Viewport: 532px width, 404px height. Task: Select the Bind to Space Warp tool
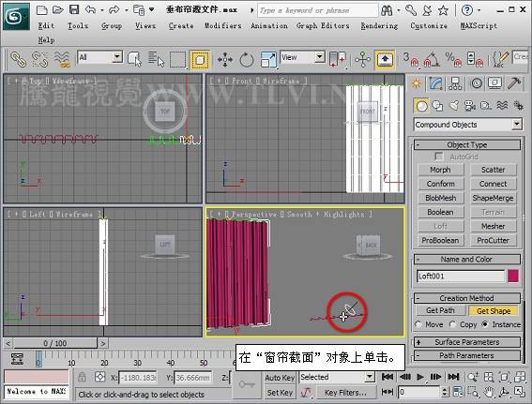[62, 59]
